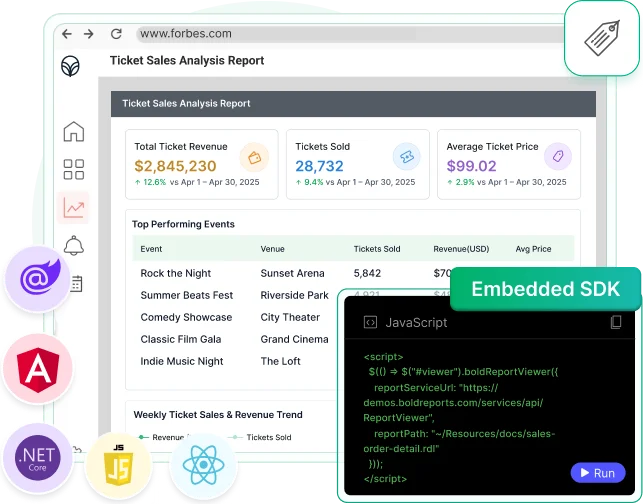Screen dimensions: 643x504
Task: Click the Top Performing Events heading
Action: (x=183, y=224)
